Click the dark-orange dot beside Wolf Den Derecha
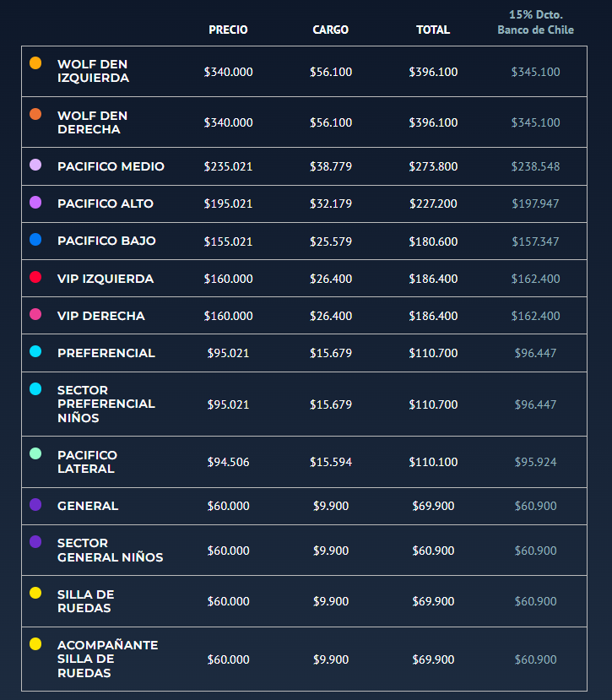 click(35, 114)
